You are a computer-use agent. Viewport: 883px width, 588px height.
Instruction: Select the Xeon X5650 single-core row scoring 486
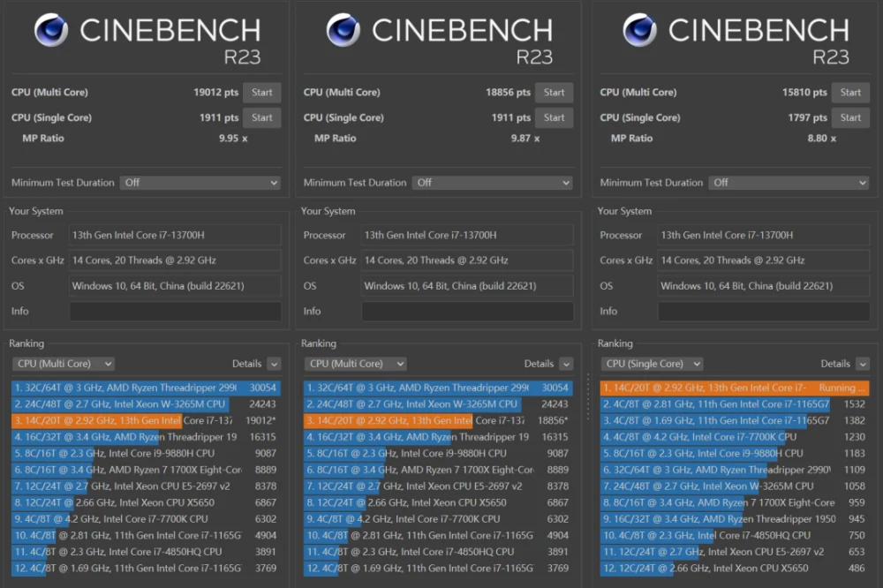[x=735, y=569]
